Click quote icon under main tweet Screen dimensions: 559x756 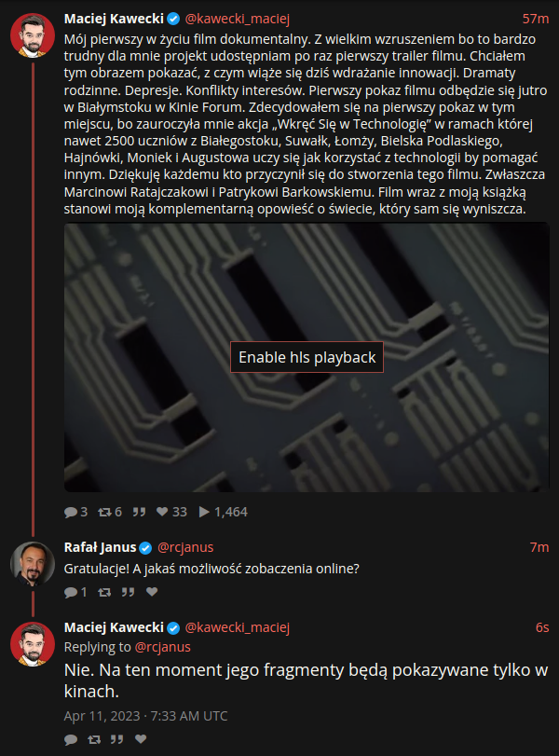(x=139, y=512)
